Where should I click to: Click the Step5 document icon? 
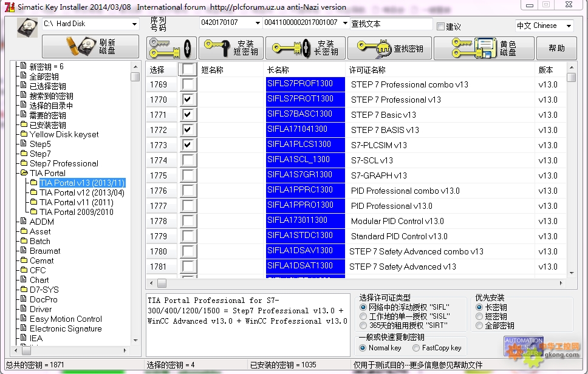click(24, 143)
